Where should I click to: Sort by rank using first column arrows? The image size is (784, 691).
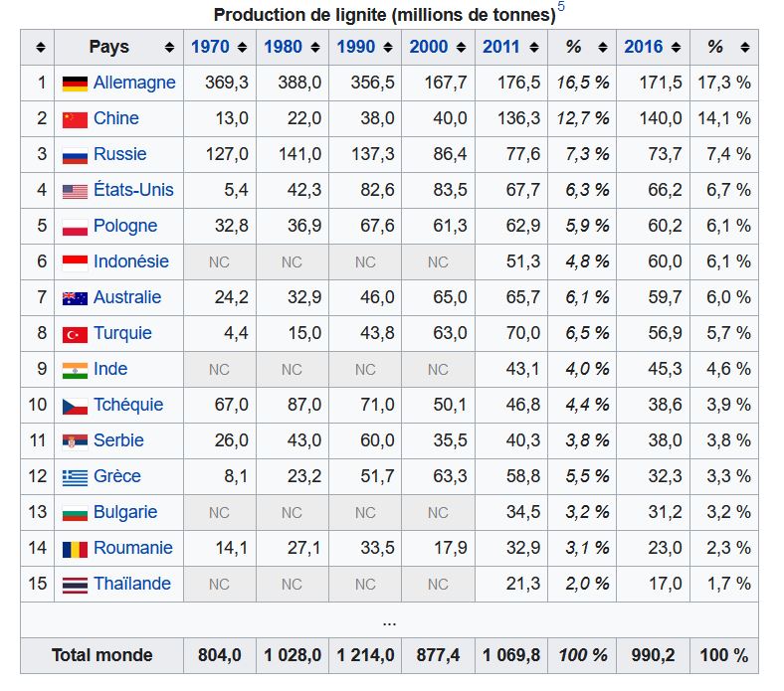point(40,48)
